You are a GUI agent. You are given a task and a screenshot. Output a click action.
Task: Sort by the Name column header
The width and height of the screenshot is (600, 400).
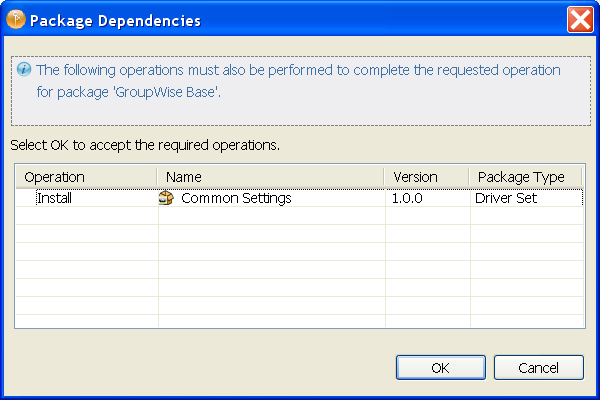[184, 177]
